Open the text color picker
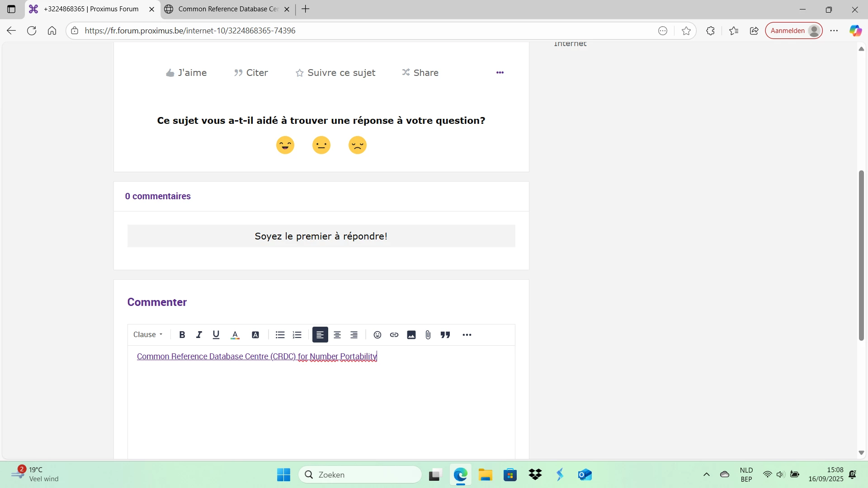The width and height of the screenshot is (868, 488). (235, 335)
